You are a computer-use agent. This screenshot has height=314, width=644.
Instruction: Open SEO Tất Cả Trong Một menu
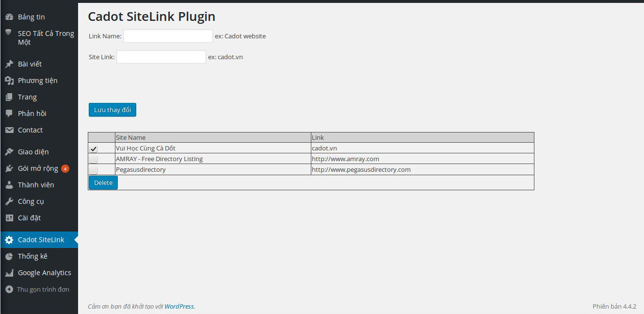[x=39, y=38]
